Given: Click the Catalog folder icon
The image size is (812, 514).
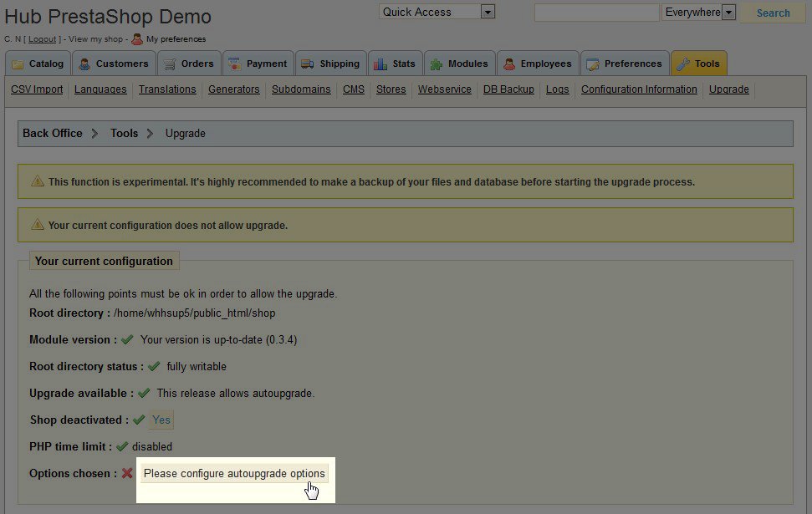Looking at the screenshot, I should coord(18,64).
